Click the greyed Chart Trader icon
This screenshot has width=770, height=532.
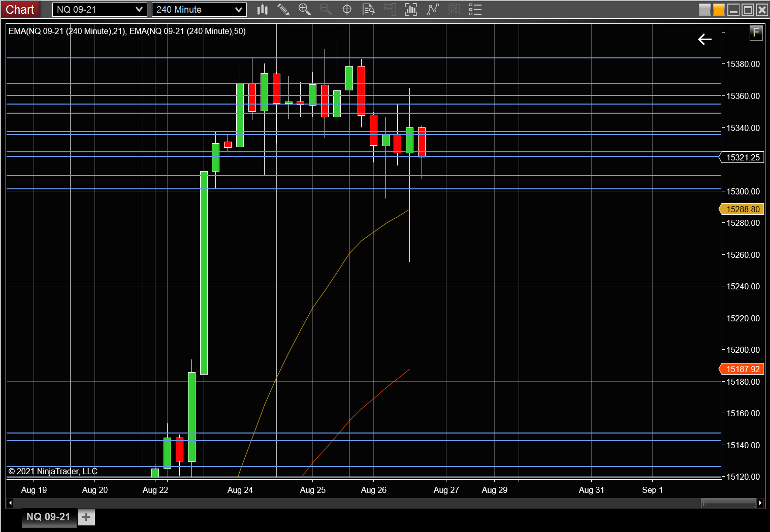tap(390, 10)
